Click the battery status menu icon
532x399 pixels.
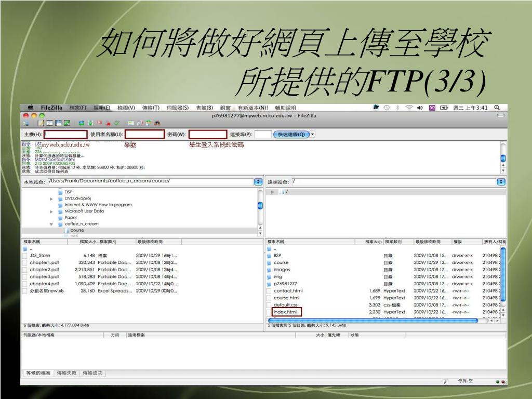[x=444, y=108]
